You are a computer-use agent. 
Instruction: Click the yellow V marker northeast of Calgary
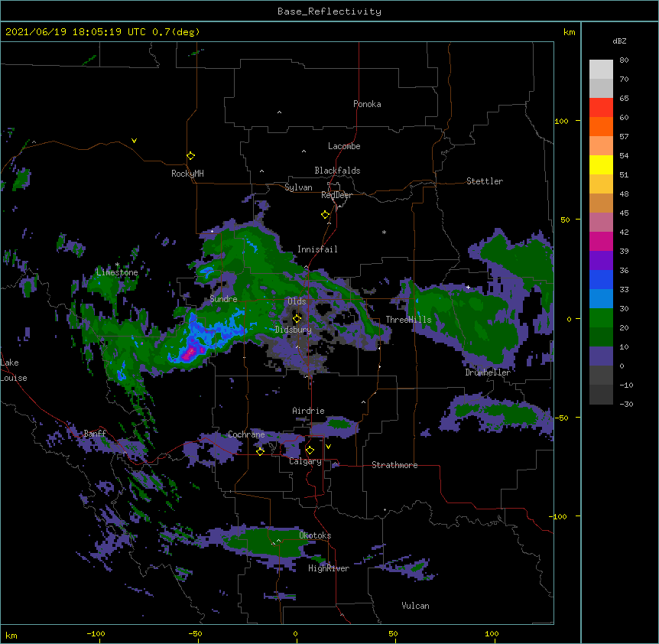[328, 447]
